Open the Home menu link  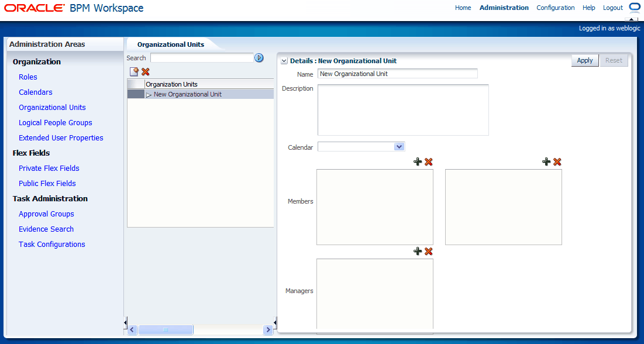(x=463, y=8)
